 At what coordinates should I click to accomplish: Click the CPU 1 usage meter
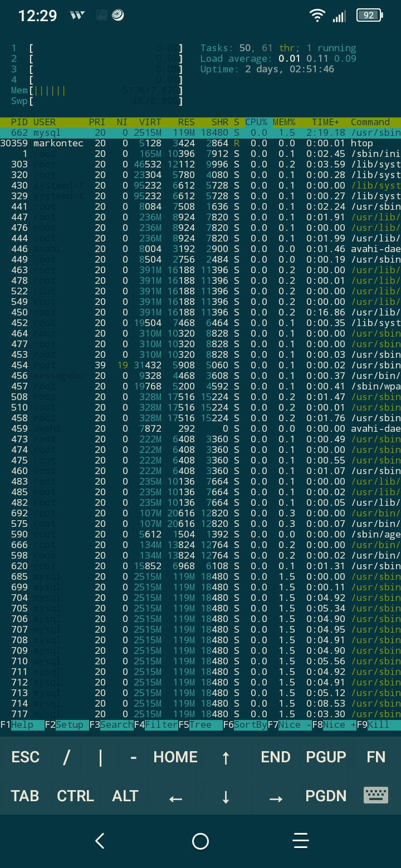point(97,48)
